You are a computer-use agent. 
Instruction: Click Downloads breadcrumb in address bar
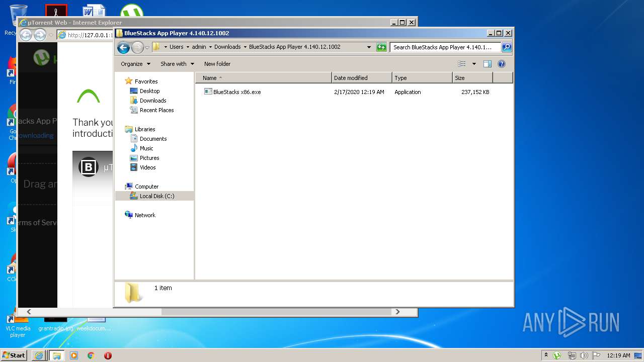tap(227, 47)
